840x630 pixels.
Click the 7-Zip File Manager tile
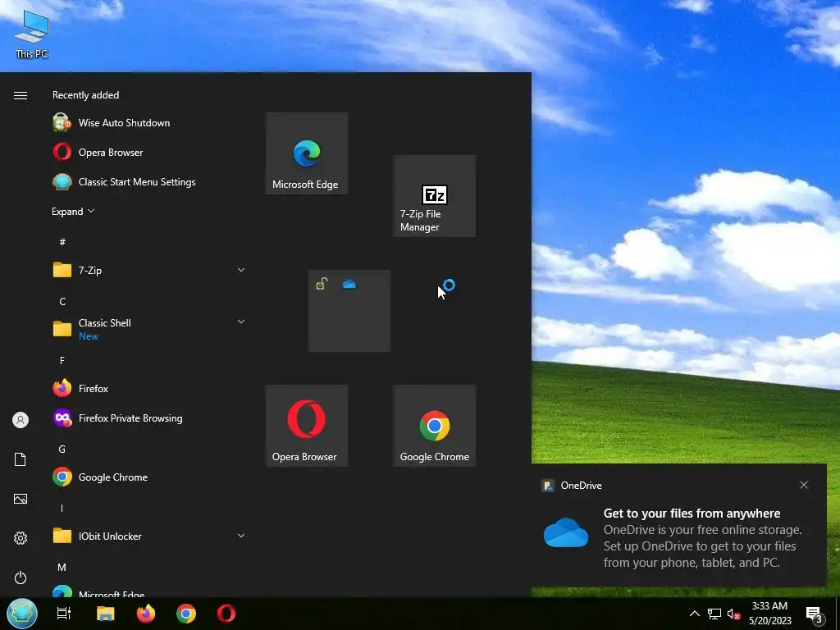(435, 196)
